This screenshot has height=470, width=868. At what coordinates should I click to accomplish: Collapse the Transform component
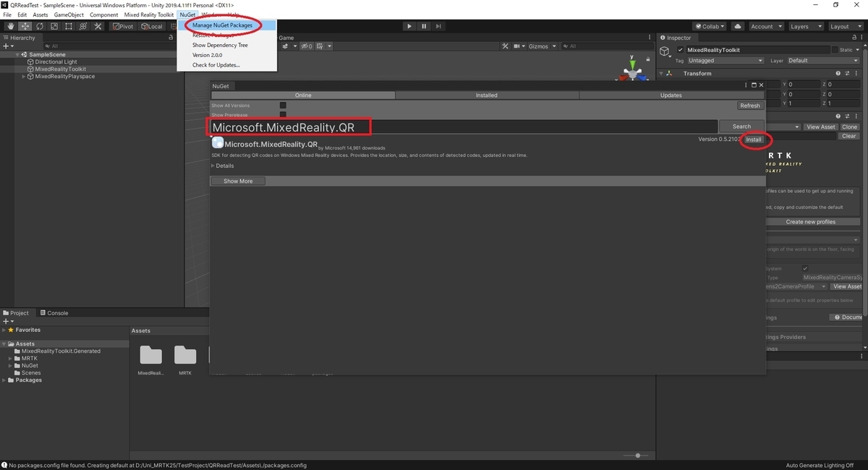(661, 73)
